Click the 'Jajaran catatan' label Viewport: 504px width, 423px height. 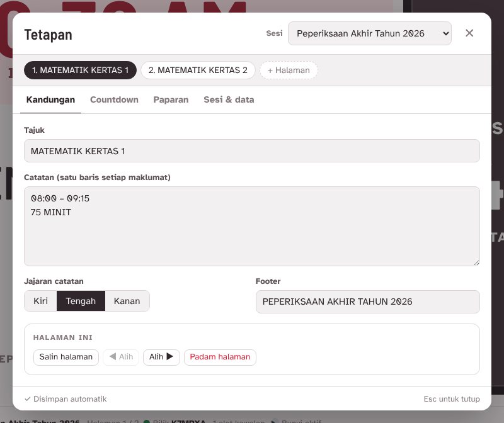point(54,281)
